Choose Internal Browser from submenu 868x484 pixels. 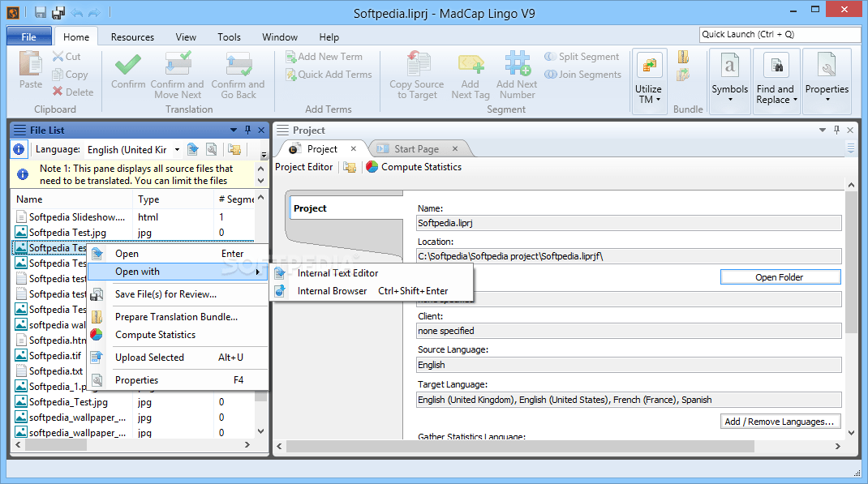(372, 291)
